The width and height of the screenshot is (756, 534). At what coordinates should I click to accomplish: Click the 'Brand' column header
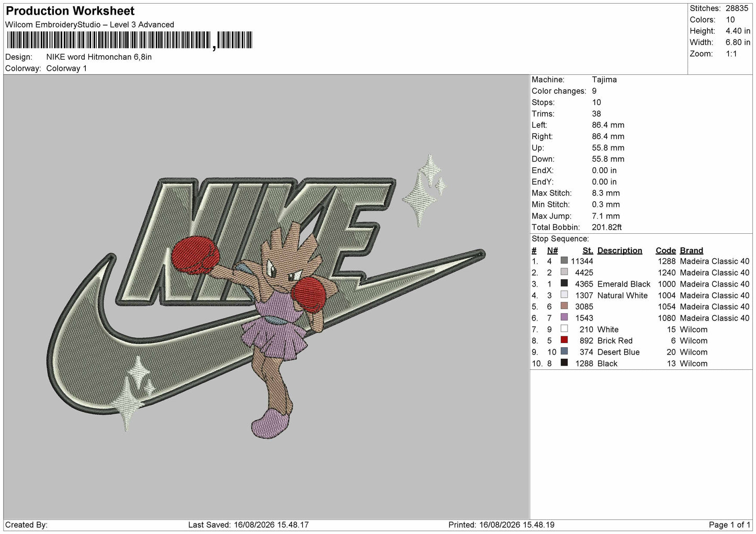[691, 250]
